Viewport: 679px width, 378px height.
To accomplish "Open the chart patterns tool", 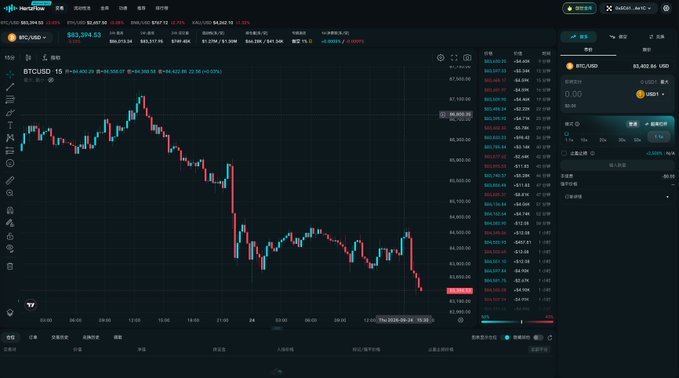I will [x=10, y=138].
